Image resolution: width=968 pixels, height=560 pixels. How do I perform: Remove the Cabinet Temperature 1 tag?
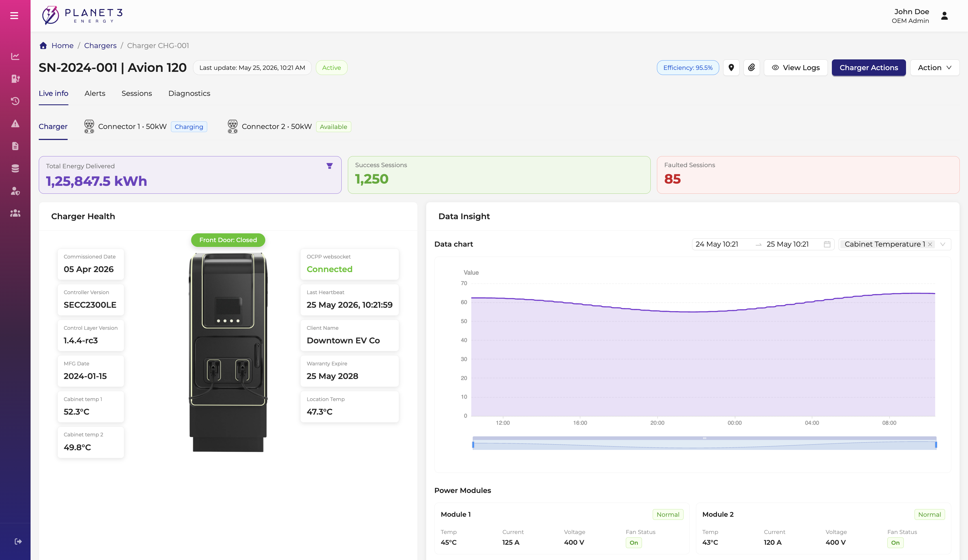930,244
